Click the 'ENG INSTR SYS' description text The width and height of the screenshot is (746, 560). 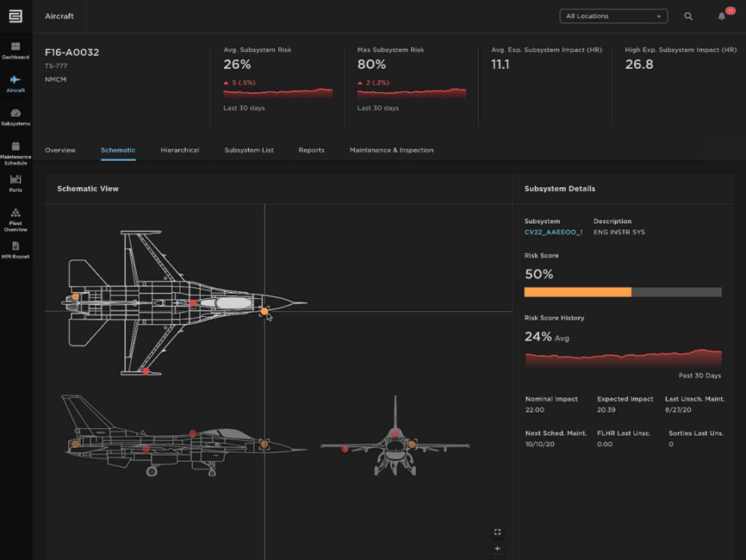tap(619, 232)
